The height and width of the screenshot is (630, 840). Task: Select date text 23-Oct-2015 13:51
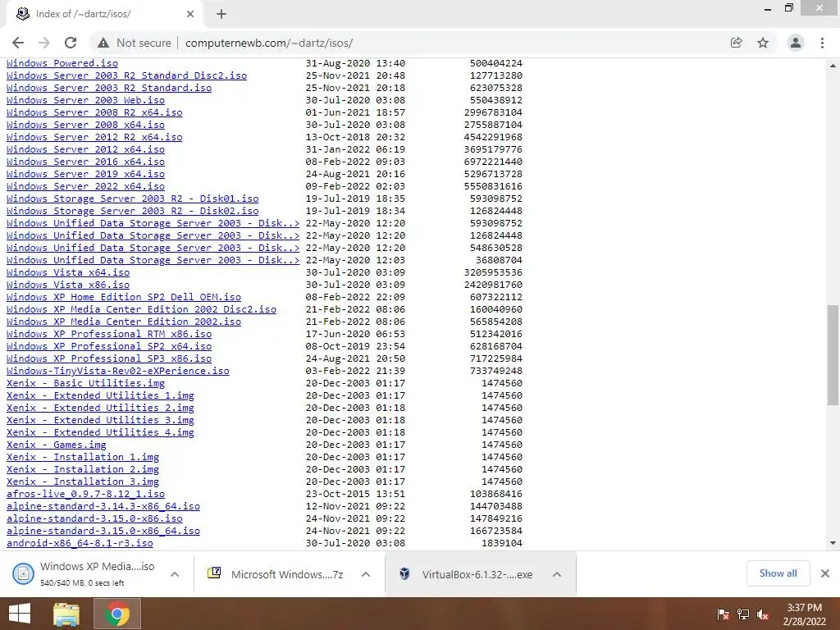[x=355, y=495]
